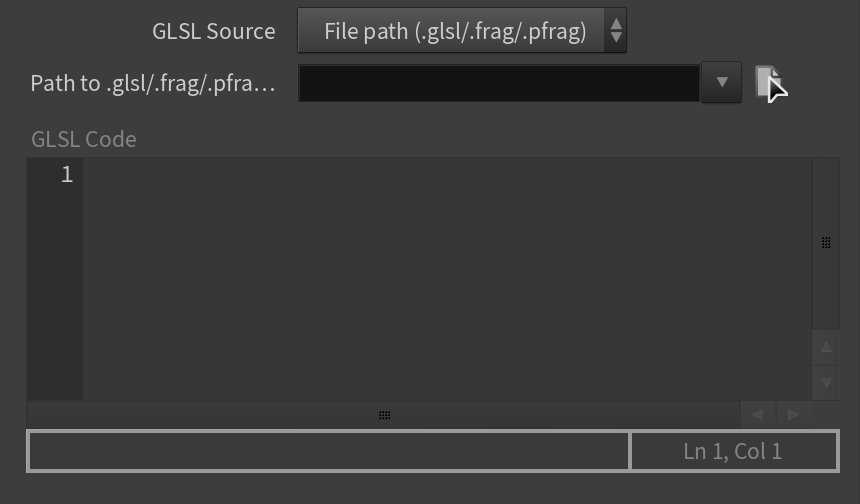Click the scroll down arrow in code editor

pyautogui.click(x=826, y=383)
